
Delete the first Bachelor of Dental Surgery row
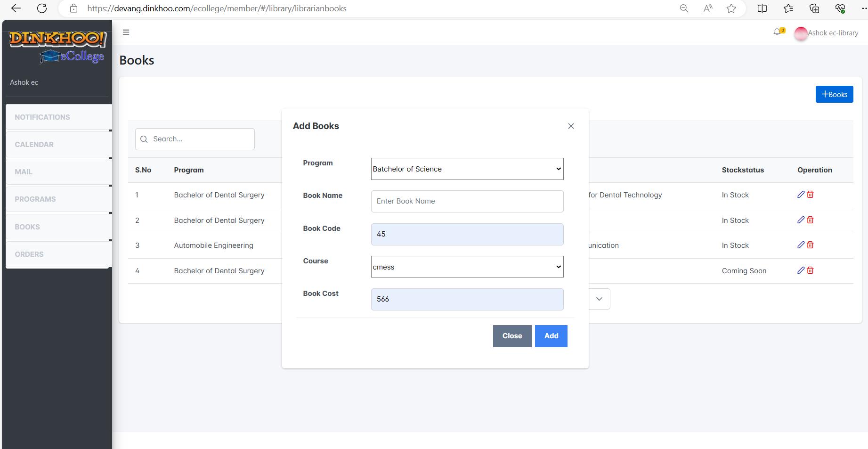pos(810,195)
